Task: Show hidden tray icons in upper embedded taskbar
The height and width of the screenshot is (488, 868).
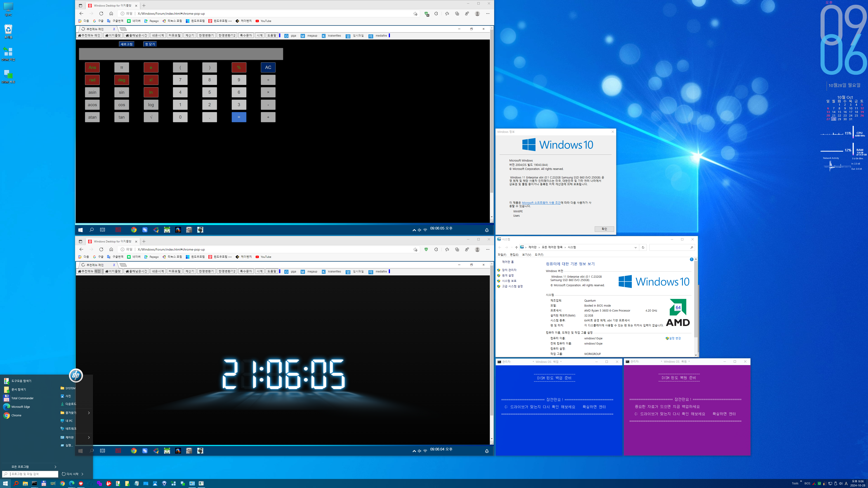Action: (x=414, y=230)
